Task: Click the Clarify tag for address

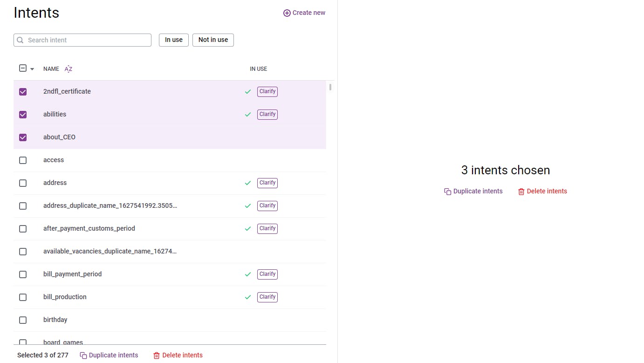Action: point(267,183)
